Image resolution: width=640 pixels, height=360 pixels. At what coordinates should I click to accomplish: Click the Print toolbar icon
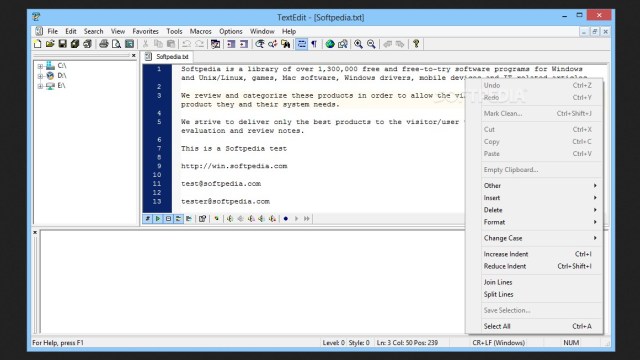[x=104, y=44]
